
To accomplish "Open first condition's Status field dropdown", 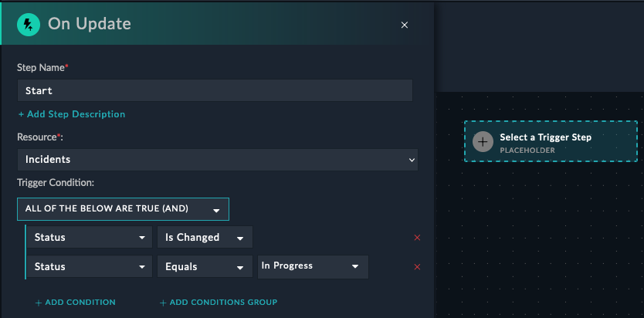I will click(x=90, y=237).
